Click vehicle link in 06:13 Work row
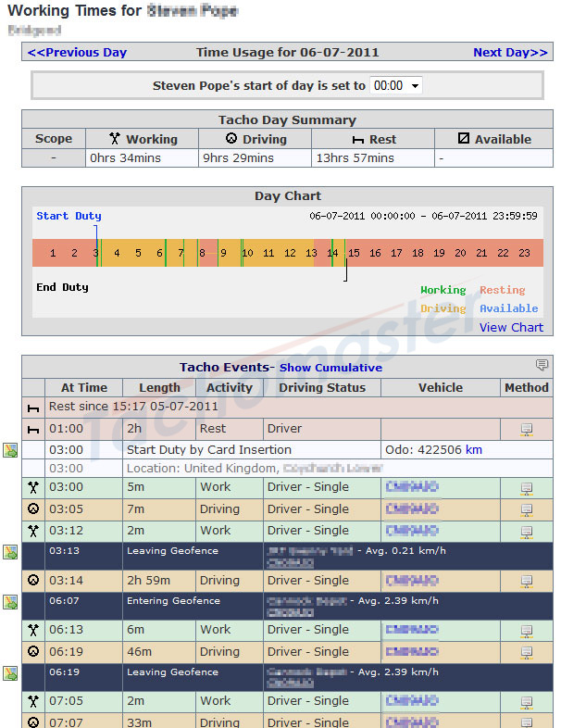561x728 pixels. pos(412,630)
